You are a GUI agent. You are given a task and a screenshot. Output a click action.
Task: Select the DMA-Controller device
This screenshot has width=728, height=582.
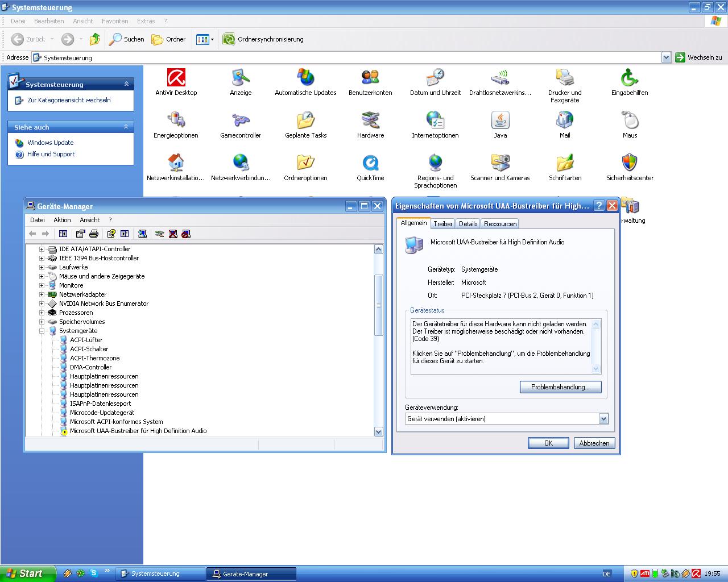click(90, 367)
